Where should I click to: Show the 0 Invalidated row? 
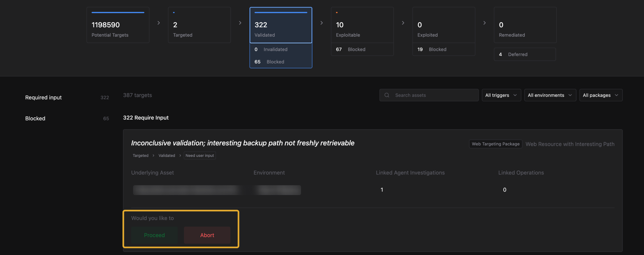(x=281, y=49)
